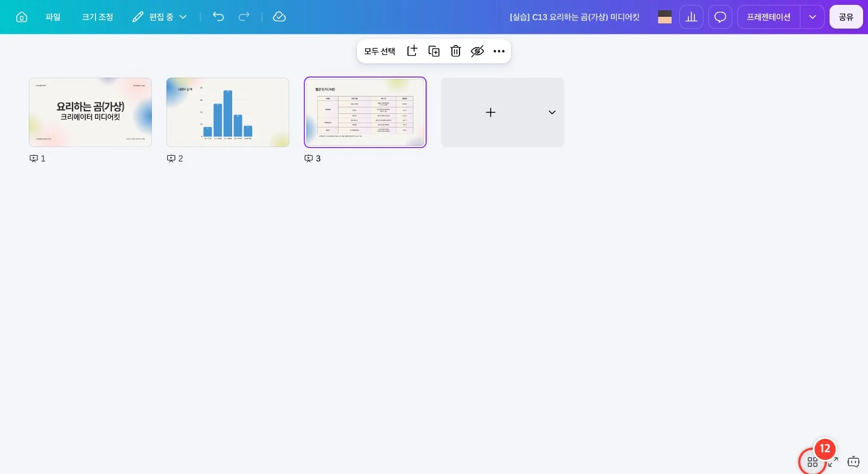Viewport: 868px width, 474px height.
Task: Redo the last action
Action: [x=244, y=17]
